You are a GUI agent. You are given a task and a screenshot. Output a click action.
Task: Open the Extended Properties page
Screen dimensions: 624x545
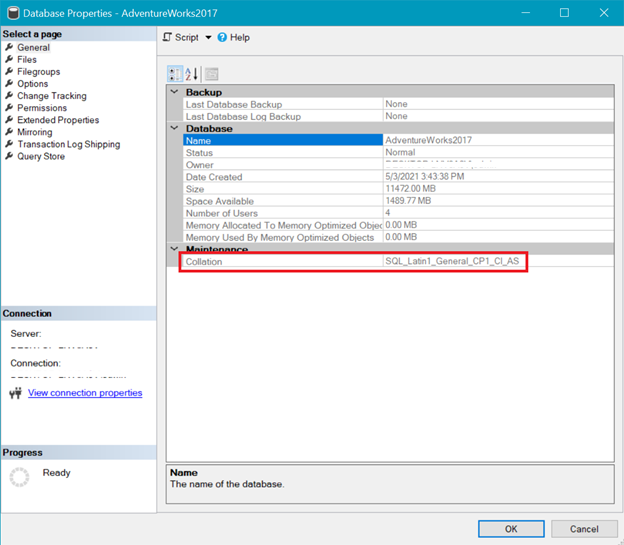[58, 120]
